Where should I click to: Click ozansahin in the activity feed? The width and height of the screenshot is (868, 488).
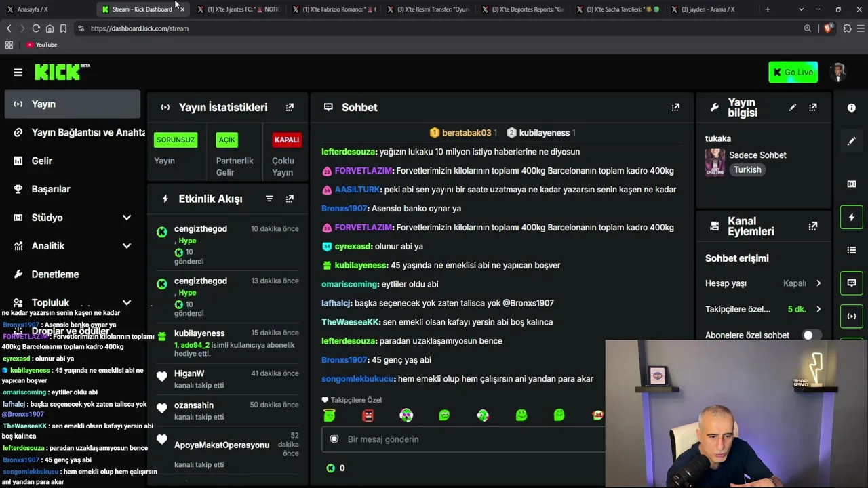[x=194, y=405]
